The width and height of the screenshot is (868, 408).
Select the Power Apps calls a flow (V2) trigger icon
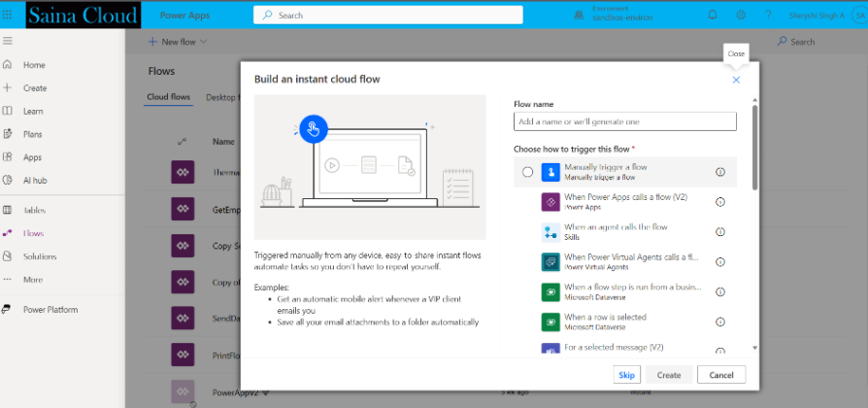(550, 202)
